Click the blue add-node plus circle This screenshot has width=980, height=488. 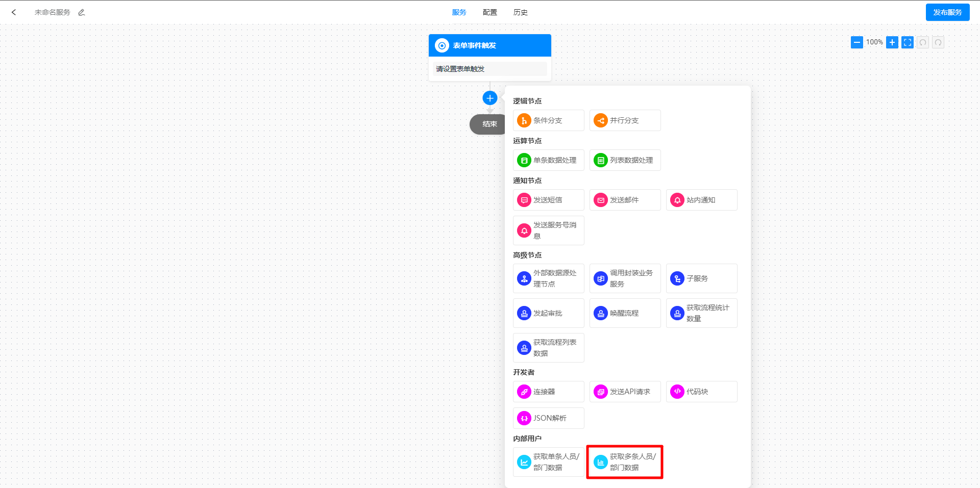[x=490, y=98]
